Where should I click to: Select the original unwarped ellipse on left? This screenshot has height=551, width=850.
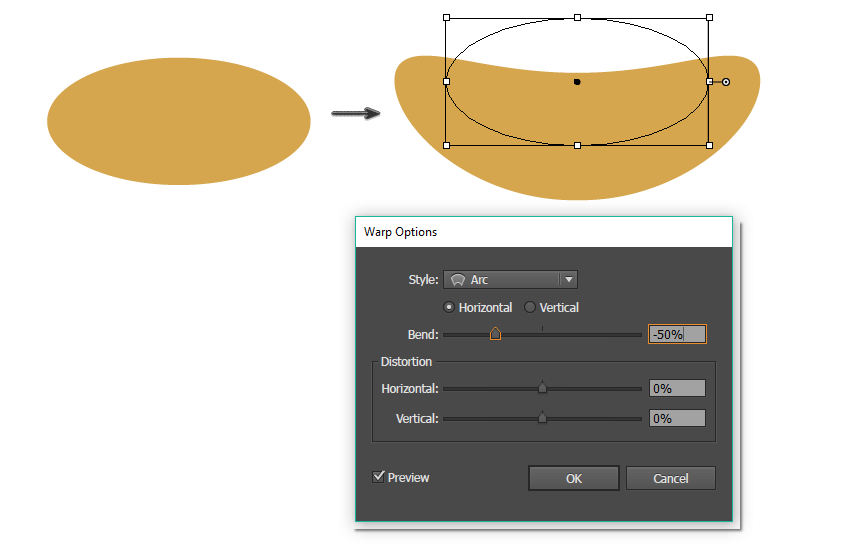tap(179, 121)
